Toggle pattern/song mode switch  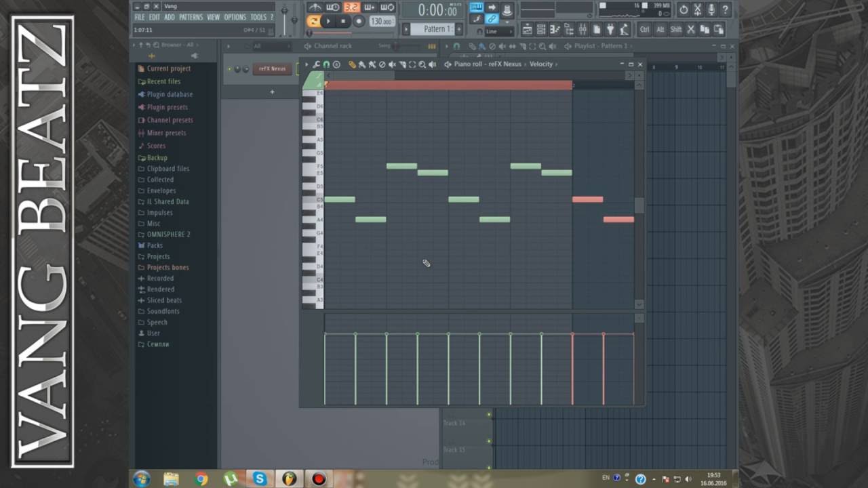[x=314, y=21]
